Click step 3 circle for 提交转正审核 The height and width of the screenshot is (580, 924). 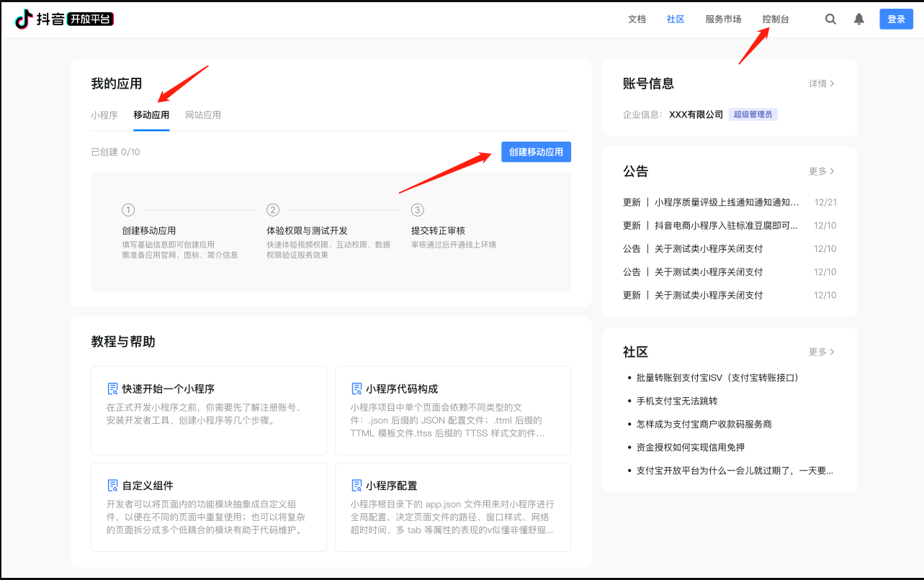tap(418, 210)
